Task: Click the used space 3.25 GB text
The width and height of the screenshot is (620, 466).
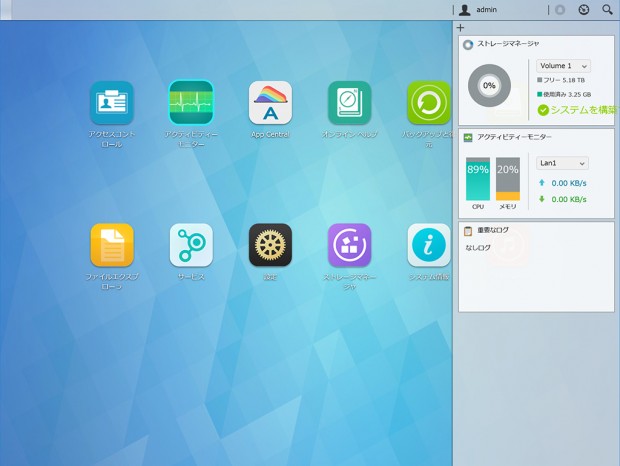Action: click(567, 94)
